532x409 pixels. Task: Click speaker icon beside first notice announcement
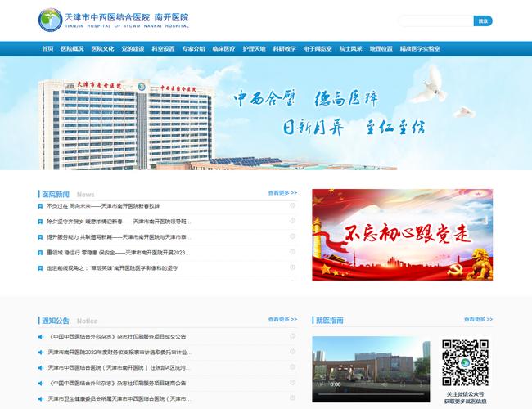40,336
